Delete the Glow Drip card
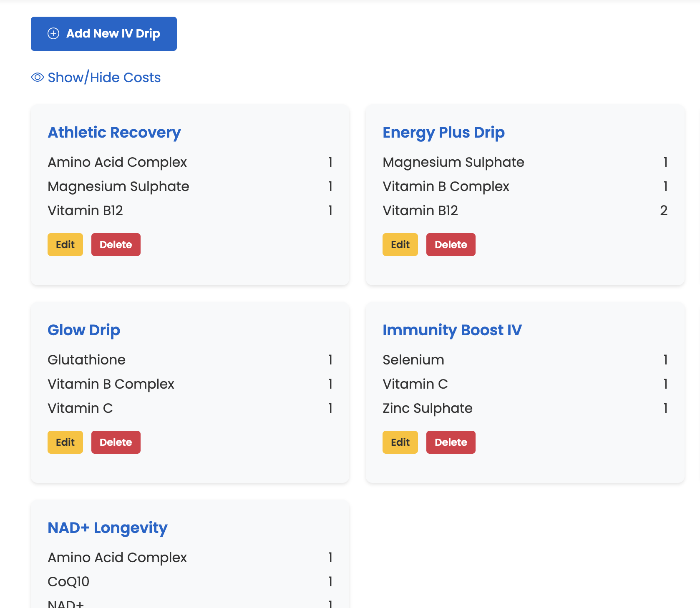The image size is (700, 608). click(116, 442)
